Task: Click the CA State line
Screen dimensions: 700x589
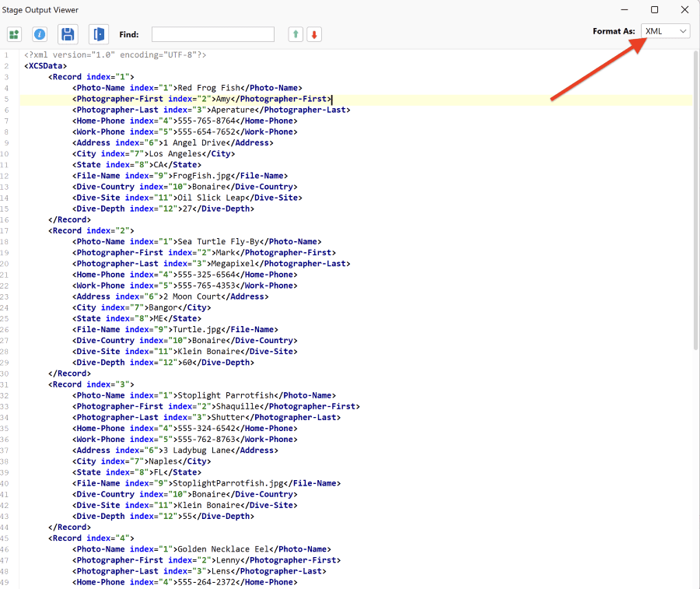Action: (137, 165)
